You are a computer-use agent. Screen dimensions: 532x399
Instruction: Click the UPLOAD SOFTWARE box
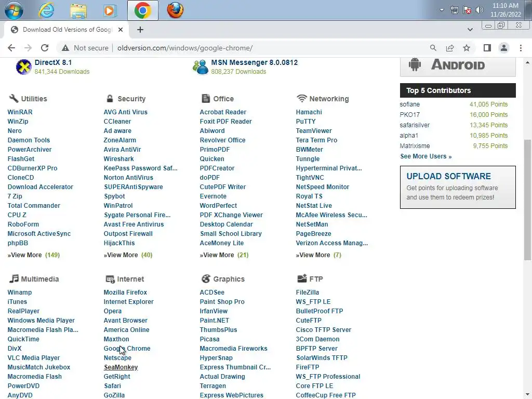point(458,187)
